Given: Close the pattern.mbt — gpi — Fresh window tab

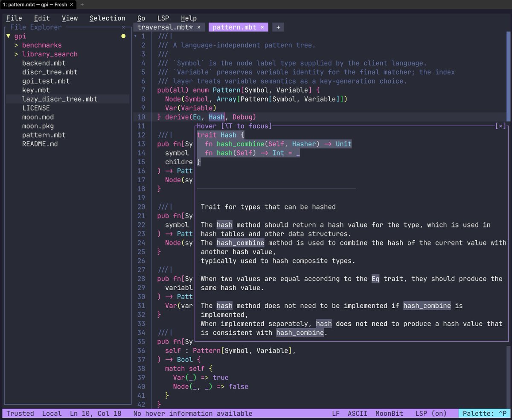Looking at the screenshot, I should pos(72,4).
